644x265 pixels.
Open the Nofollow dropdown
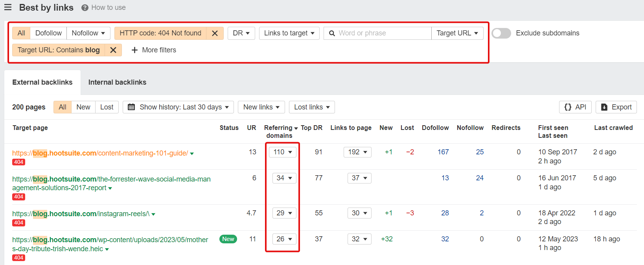88,33
